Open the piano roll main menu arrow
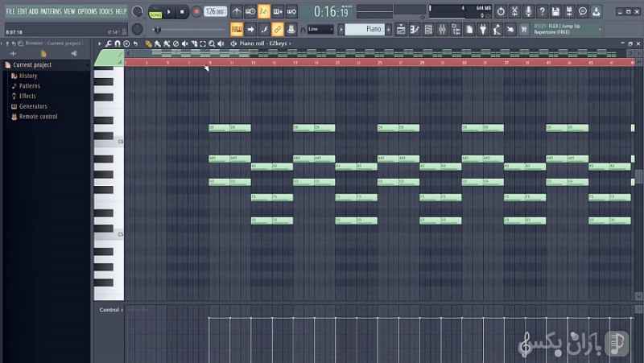This screenshot has width=644, height=363. (99, 43)
